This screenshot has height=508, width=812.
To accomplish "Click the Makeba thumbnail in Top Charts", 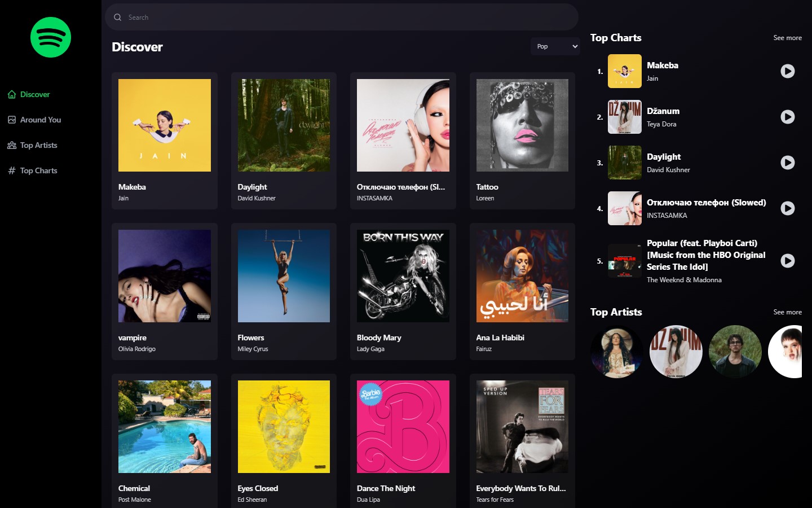I will click(x=625, y=71).
